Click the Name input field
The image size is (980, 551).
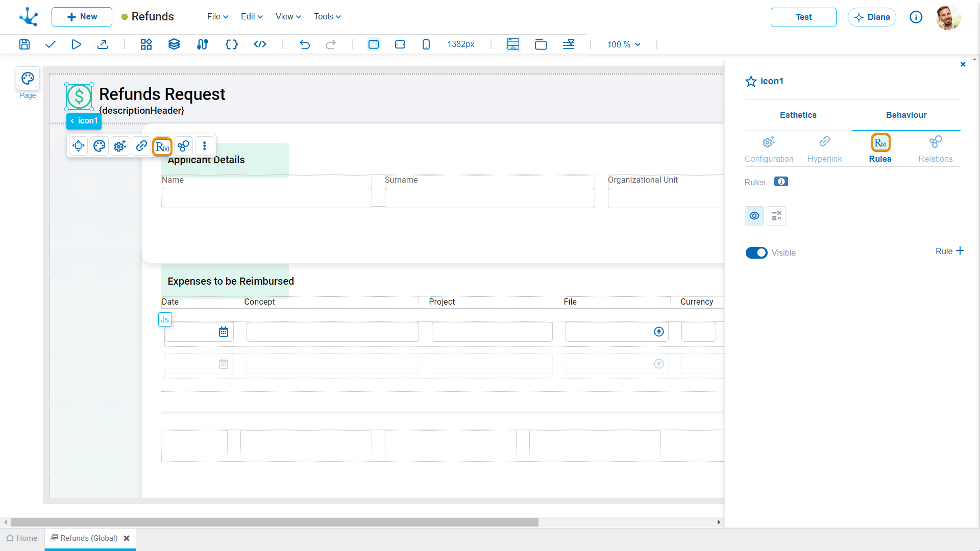266,198
